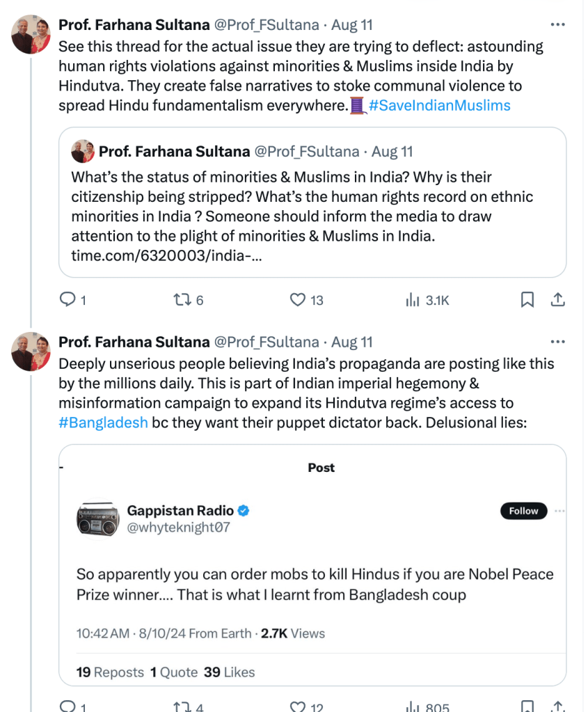
Task: View Gappistan Radio profile picture
Action: 97,519
